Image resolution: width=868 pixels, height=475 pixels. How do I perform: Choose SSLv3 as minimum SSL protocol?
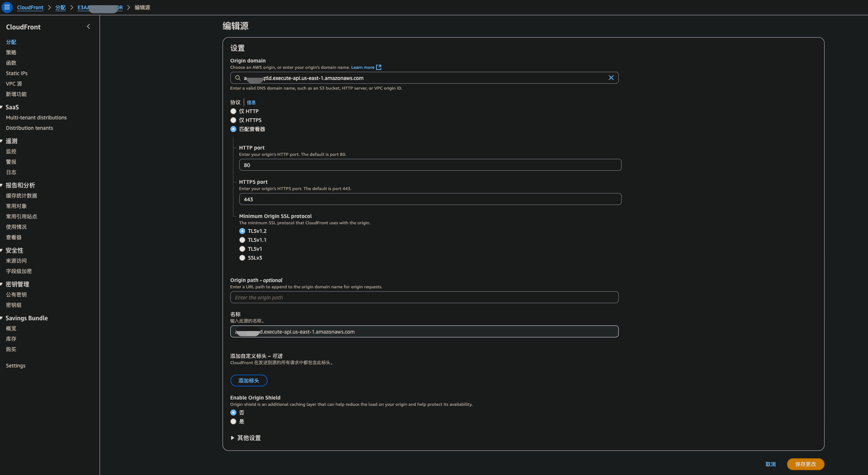pos(242,258)
